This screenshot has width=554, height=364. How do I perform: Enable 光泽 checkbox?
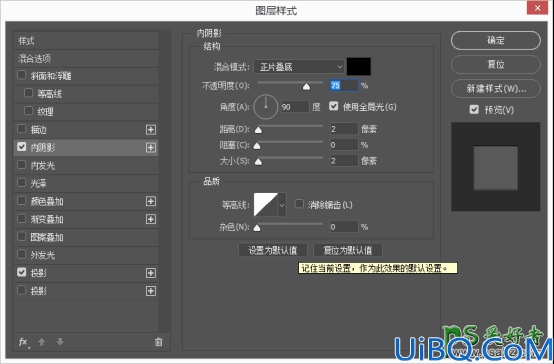click(22, 183)
